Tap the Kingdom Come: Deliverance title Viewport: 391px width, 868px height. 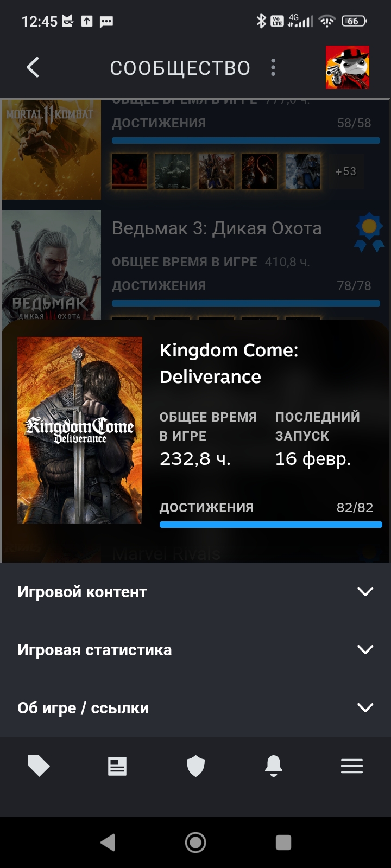tap(229, 363)
